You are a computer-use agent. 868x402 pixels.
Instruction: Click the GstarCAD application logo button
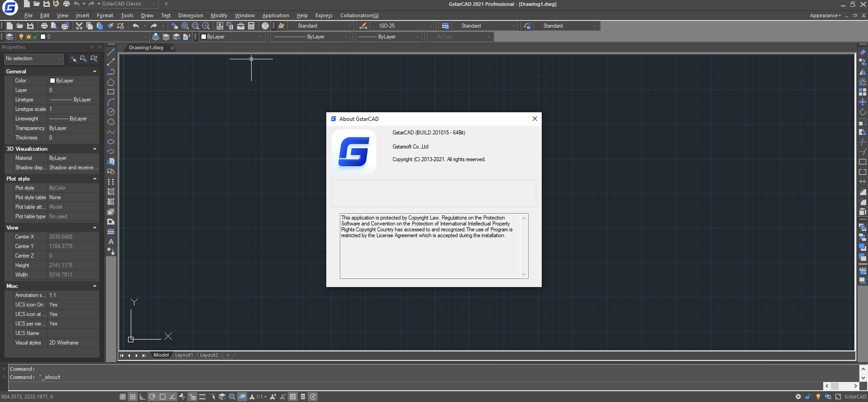pos(10,7)
